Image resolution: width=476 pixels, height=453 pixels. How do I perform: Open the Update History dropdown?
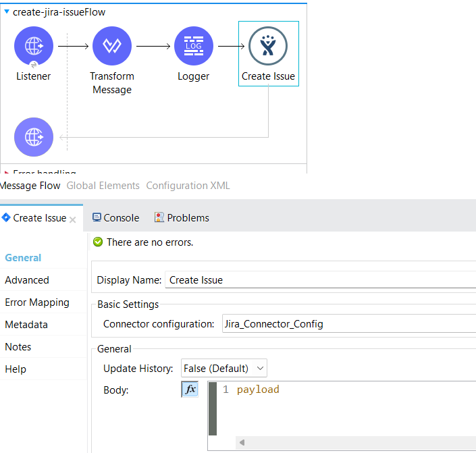[224, 369]
